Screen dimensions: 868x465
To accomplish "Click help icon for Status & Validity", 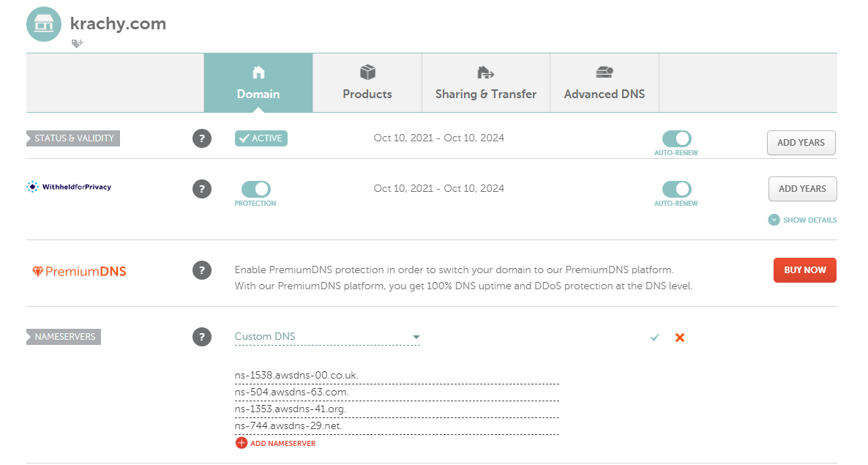I will click(x=202, y=138).
